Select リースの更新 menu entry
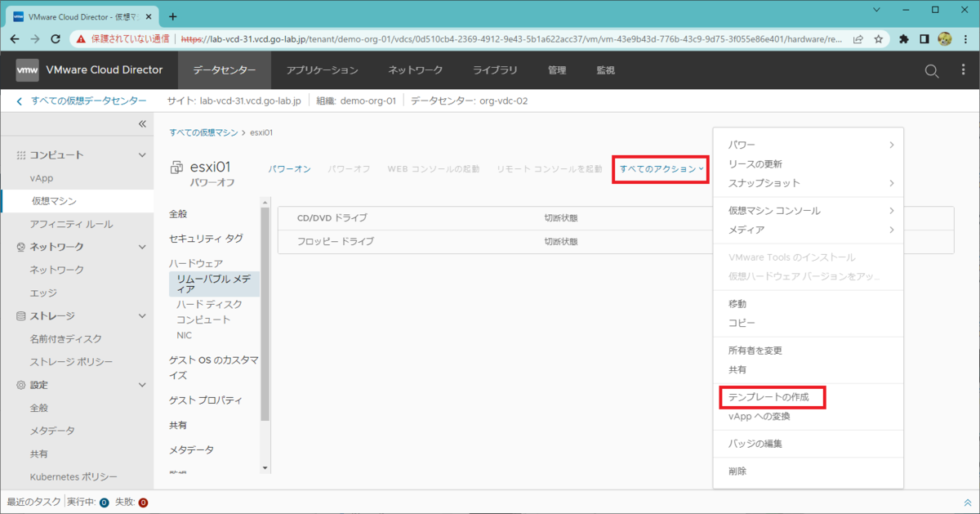Viewport: 980px width, 514px height. click(x=755, y=164)
